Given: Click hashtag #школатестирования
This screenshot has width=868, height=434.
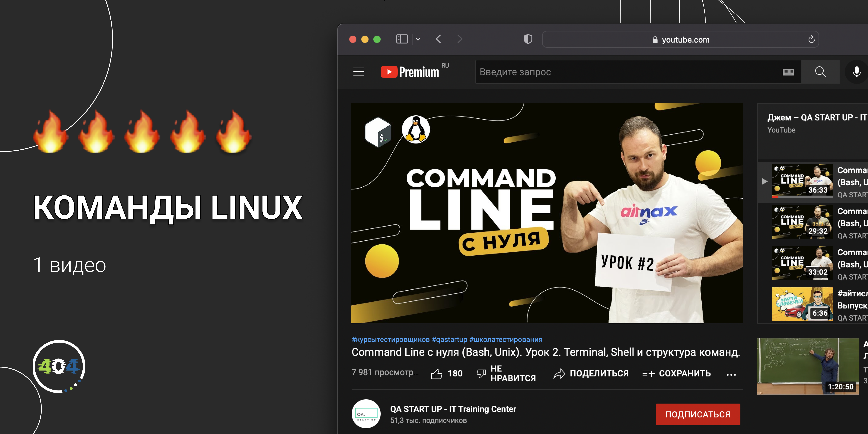Looking at the screenshot, I should tap(506, 339).
